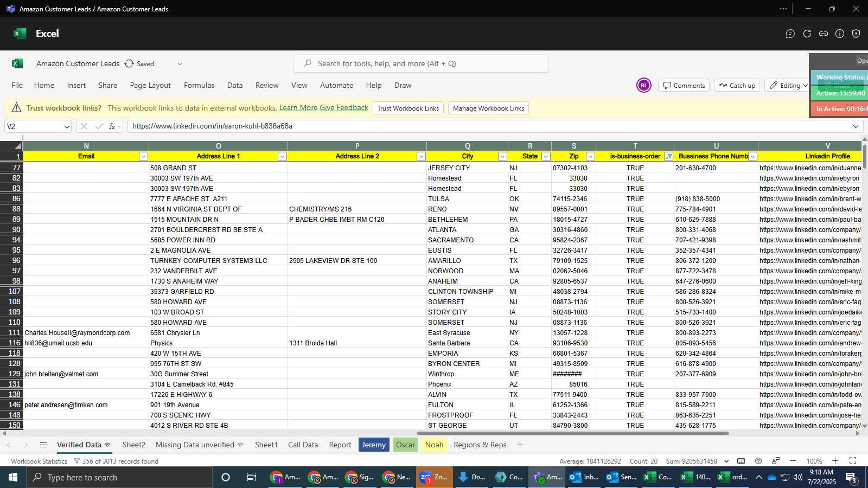Select the cell containing peter.andresen@timken.com

click(86, 404)
